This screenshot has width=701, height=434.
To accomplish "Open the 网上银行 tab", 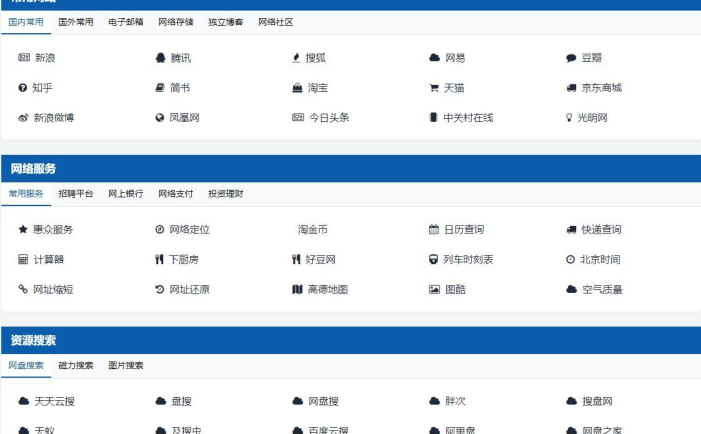I will (x=126, y=194).
